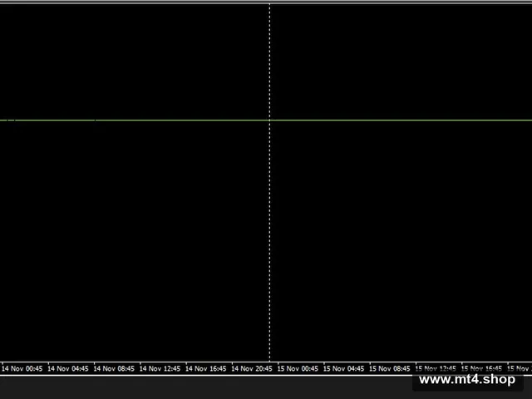
Task: Click the '14 Nov 20:45' time axis label
Action: tap(252, 368)
